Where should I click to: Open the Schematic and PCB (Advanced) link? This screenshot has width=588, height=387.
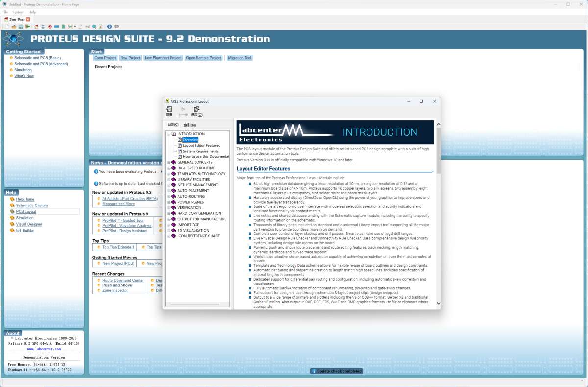coord(41,64)
